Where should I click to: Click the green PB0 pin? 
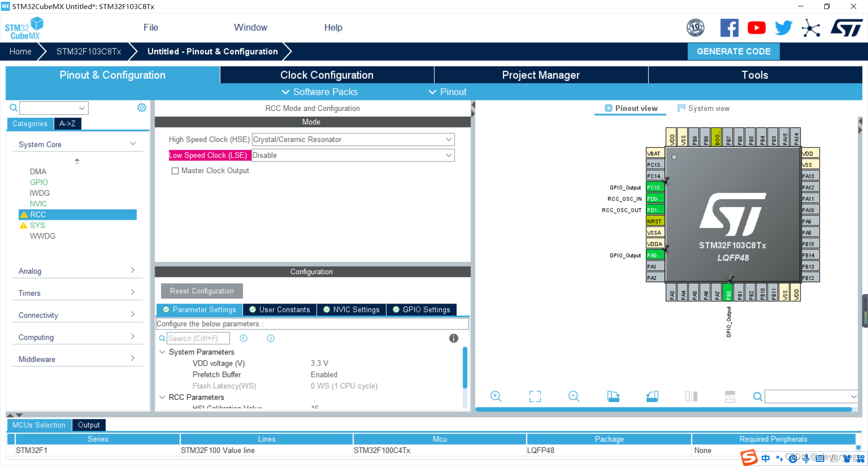coord(728,292)
